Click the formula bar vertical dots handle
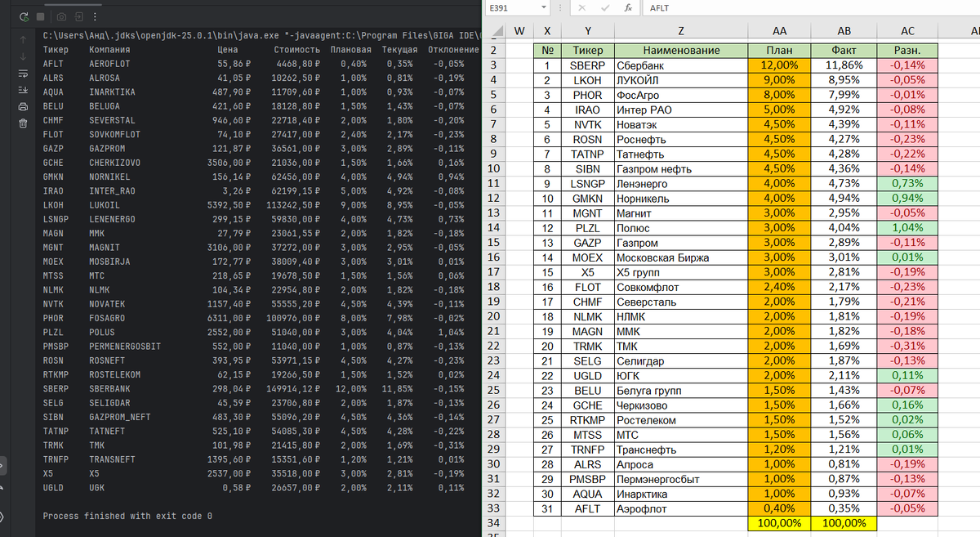 click(559, 7)
